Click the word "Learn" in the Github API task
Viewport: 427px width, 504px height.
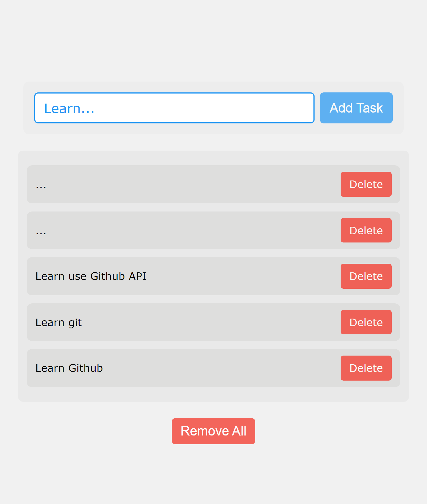50,276
